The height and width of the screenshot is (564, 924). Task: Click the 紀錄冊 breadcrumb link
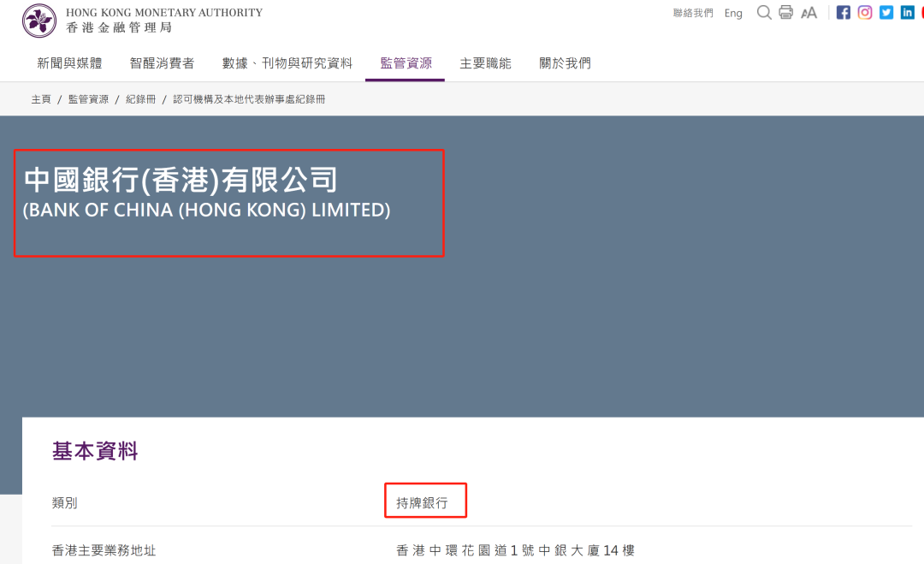pos(140,99)
